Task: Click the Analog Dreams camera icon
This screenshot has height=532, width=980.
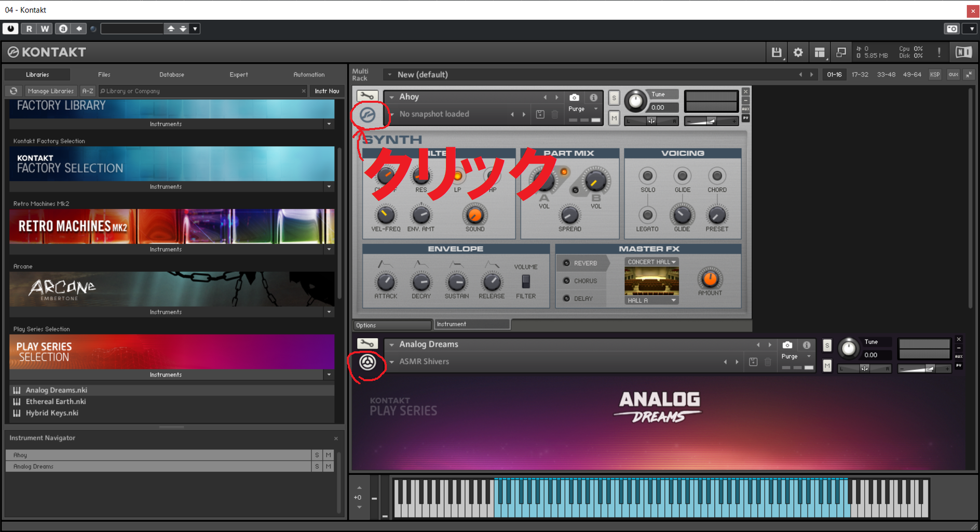Action: click(787, 345)
